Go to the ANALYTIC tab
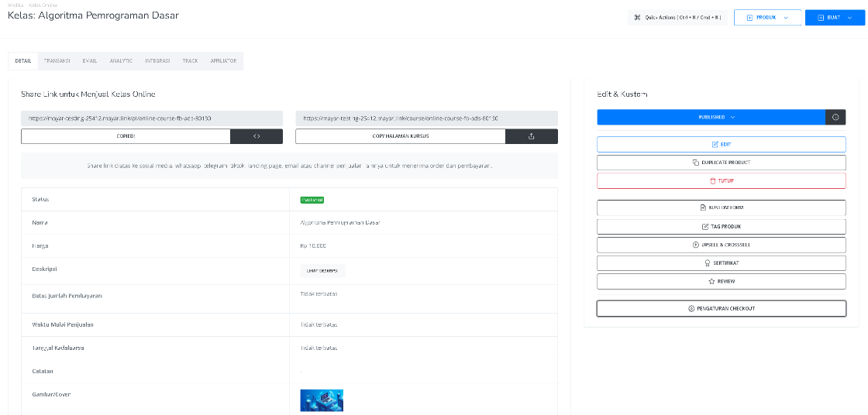This screenshot has width=868, height=415. click(121, 61)
